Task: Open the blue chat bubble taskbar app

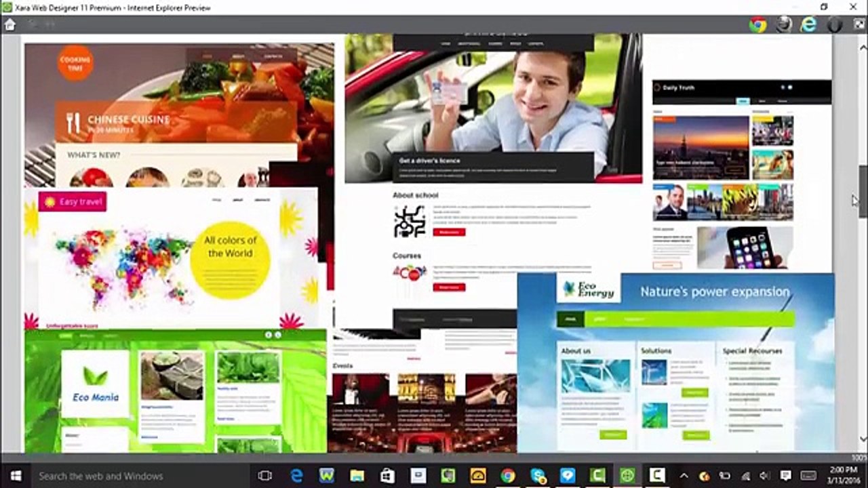Action: [x=568, y=476]
